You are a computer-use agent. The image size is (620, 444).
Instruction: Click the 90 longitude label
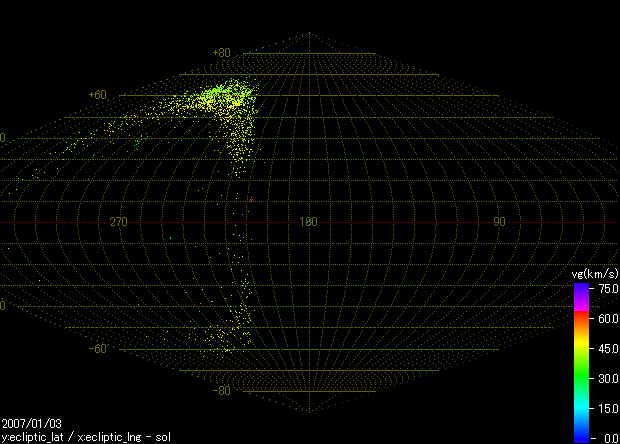[x=498, y=222]
